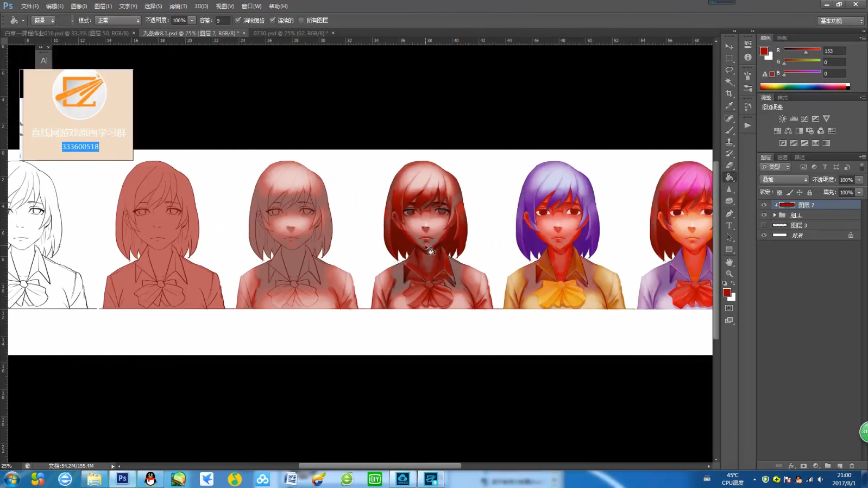Enable the 所有图层 checkbox
The height and width of the screenshot is (488, 868).
(301, 20)
